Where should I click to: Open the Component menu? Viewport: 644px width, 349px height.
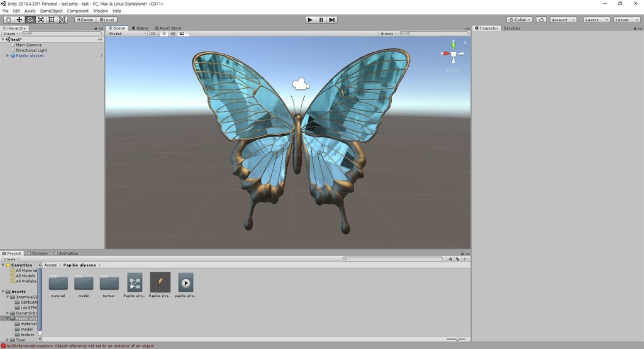77,11
